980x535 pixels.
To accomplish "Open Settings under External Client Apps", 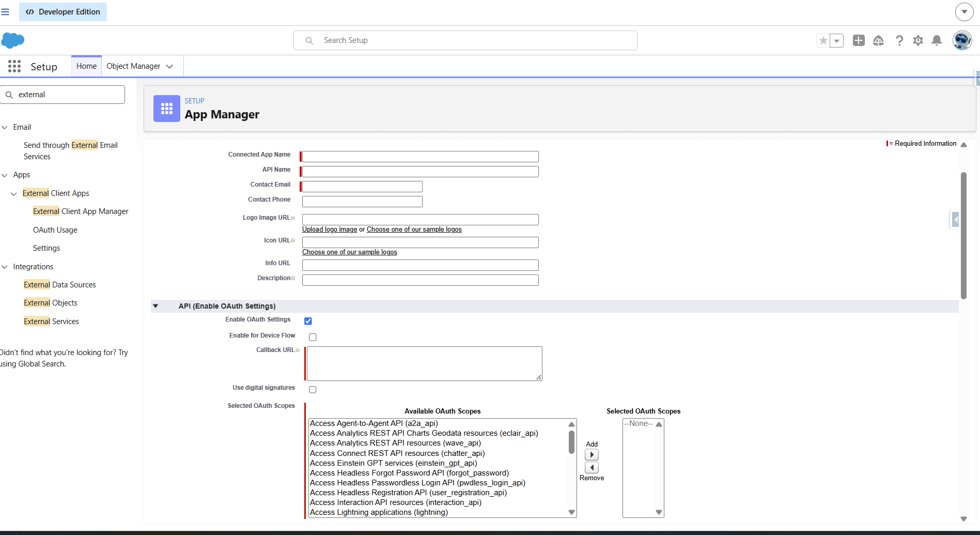I will pyautogui.click(x=46, y=248).
